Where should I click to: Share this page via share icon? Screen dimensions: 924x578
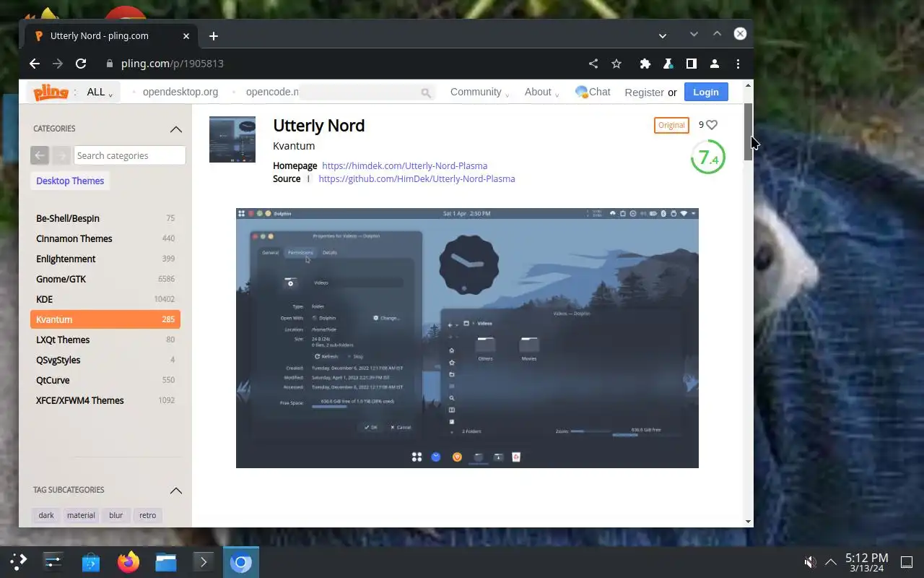point(593,64)
